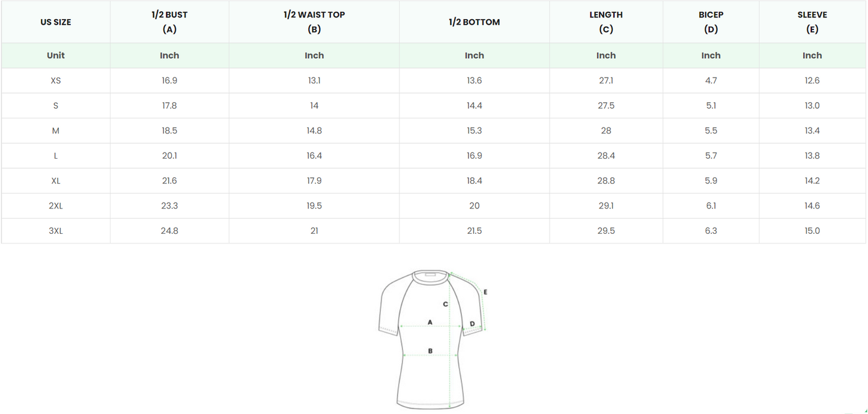This screenshot has height=414, width=868.
Task: Select the LENGTH (C) column header
Action: coord(606,22)
